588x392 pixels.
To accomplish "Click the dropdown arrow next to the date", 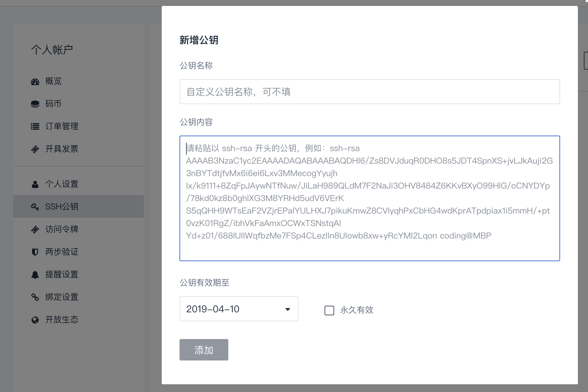I will coord(287,309).
